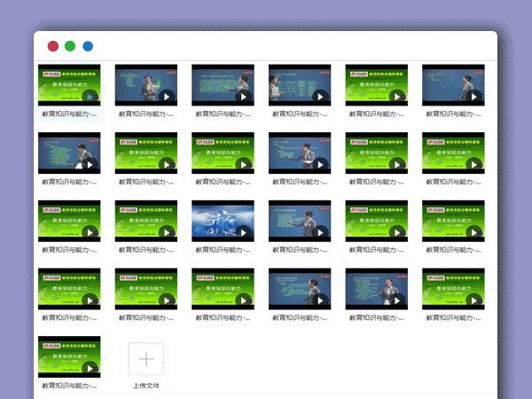Image resolution: width=532 pixels, height=399 pixels.
Task: Open the second thumbnail in the fourth row
Action: point(146,288)
